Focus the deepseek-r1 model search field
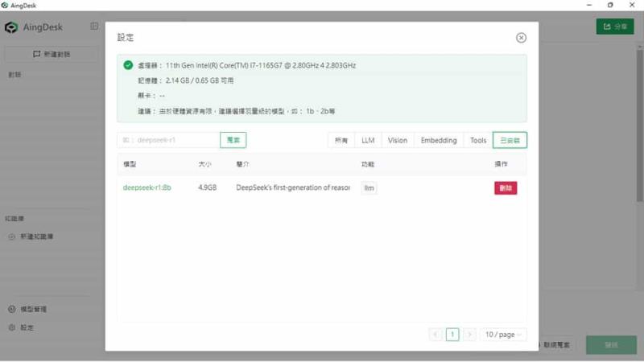This screenshot has width=644, height=362. tap(168, 140)
